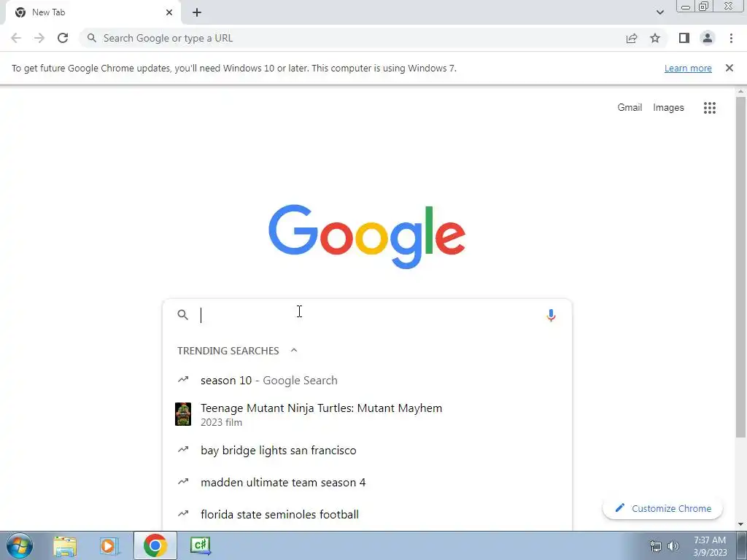This screenshot has width=747, height=560.
Task: Click the back navigation arrow
Action: [16, 38]
